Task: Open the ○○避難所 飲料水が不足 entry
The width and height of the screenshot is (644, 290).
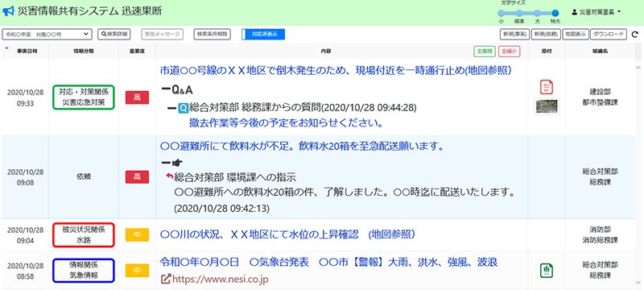Action: click(302, 147)
